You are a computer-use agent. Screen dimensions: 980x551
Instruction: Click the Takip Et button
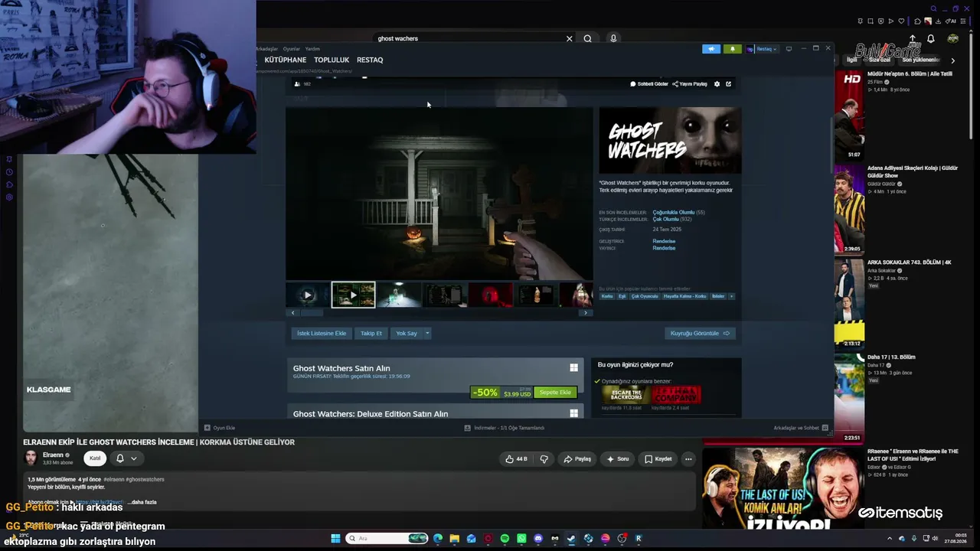tap(371, 333)
